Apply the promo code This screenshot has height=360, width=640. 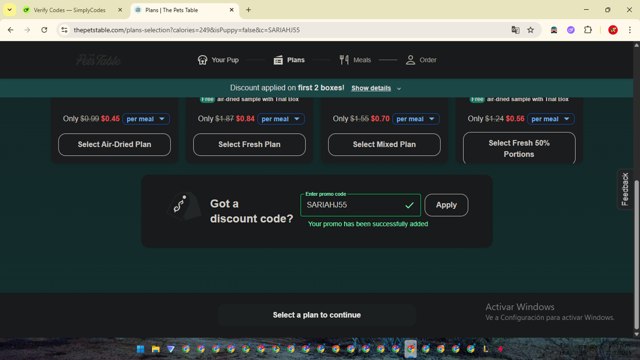click(446, 205)
